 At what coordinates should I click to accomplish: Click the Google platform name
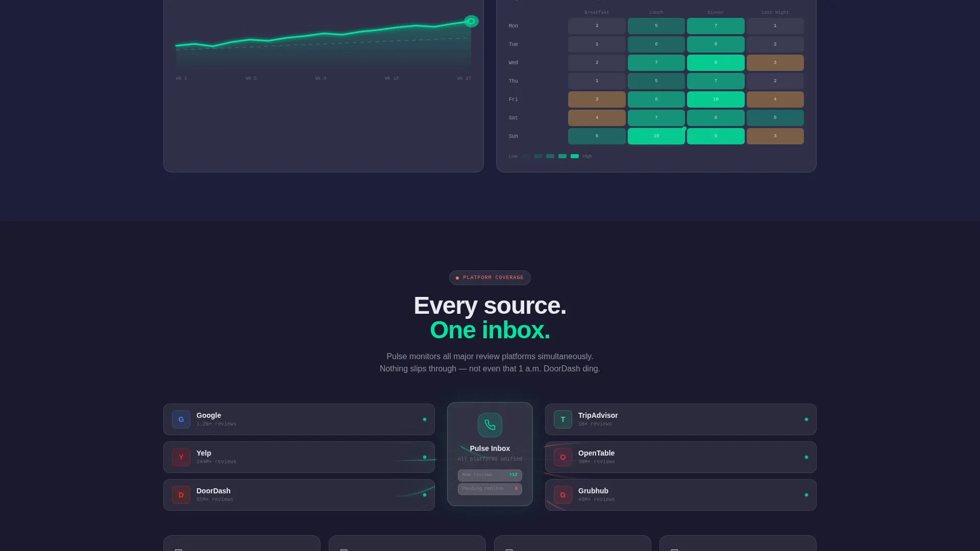pyautogui.click(x=209, y=415)
